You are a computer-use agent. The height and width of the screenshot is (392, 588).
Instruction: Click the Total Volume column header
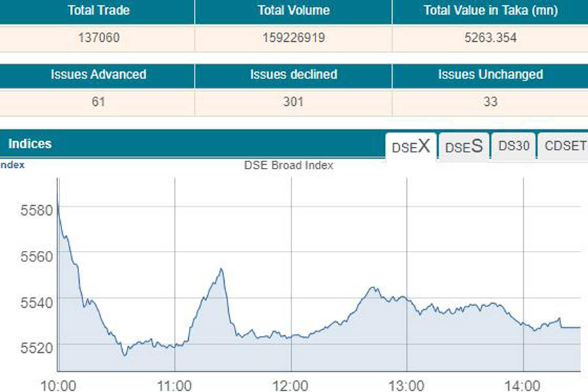click(293, 10)
